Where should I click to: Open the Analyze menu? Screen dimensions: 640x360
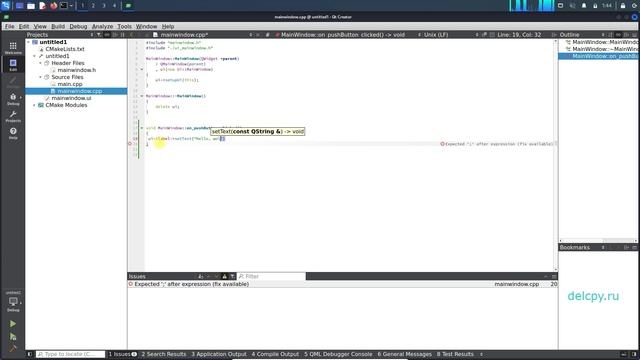click(102, 27)
